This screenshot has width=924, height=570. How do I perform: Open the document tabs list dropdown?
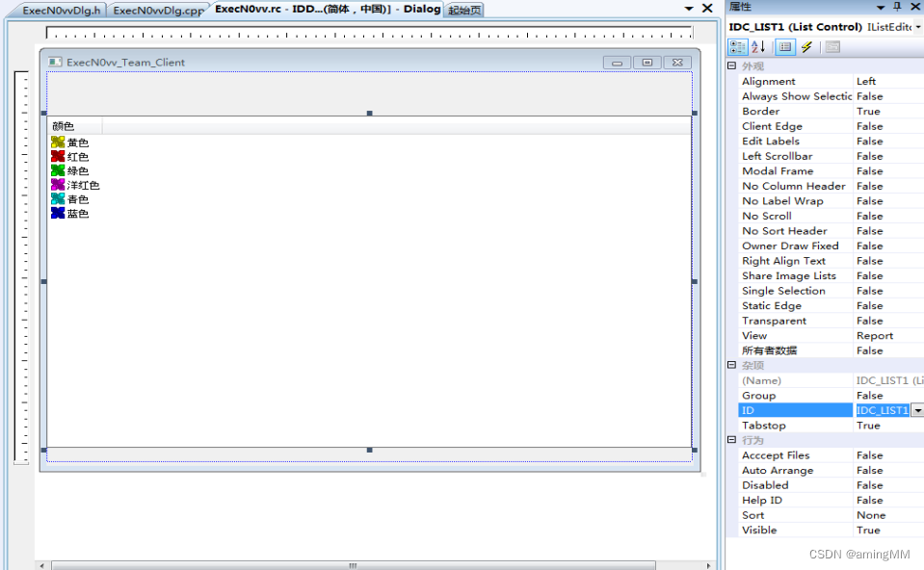(689, 9)
